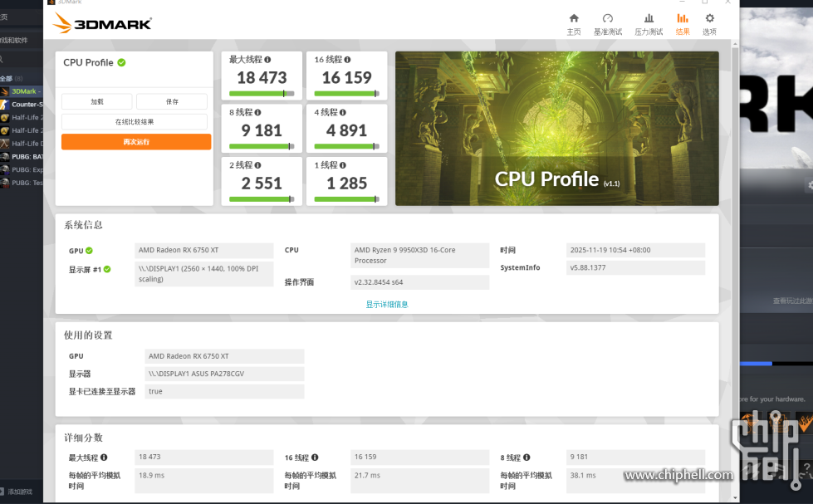Click the 38.1 ms average simulation time
The image size is (813, 504).
coord(635,481)
